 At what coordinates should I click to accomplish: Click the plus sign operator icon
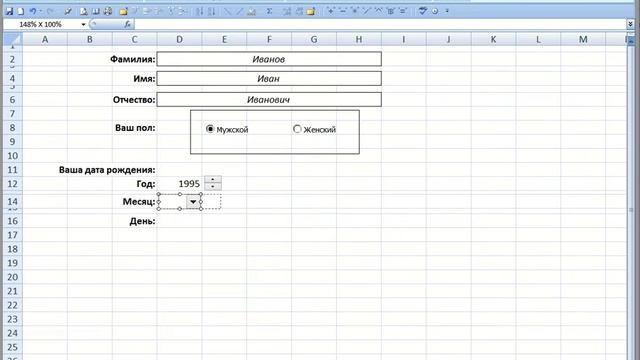(330, 11)
